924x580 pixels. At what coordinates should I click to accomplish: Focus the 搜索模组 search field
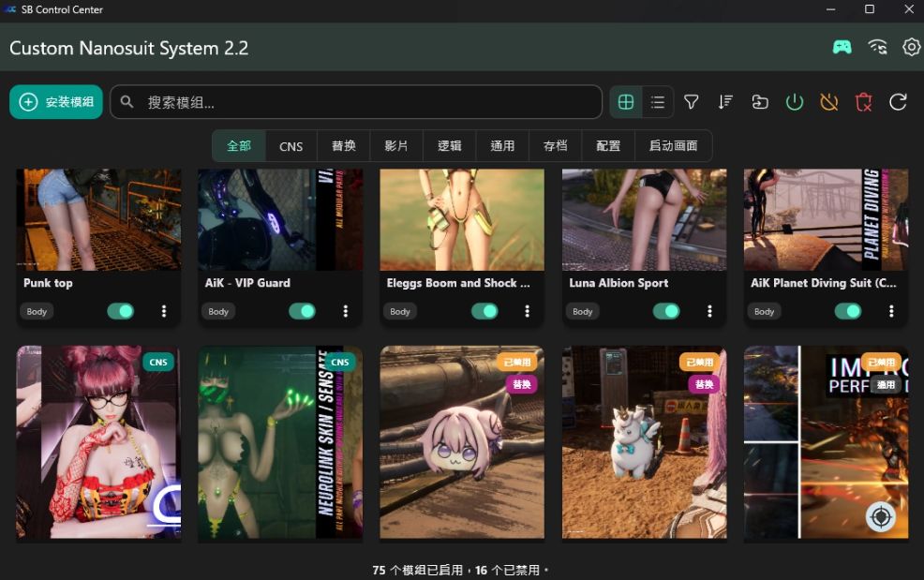[x=356, y=102]
